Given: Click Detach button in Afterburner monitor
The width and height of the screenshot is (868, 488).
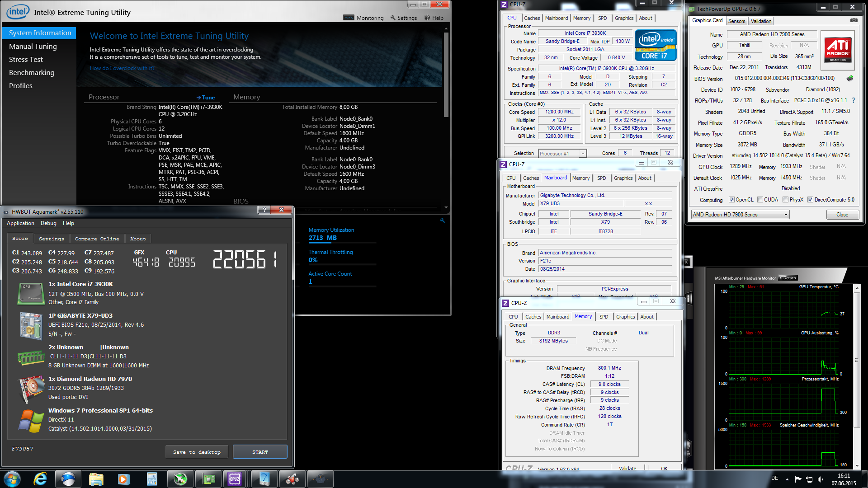Looking at the screenshot, I should 788,278.
